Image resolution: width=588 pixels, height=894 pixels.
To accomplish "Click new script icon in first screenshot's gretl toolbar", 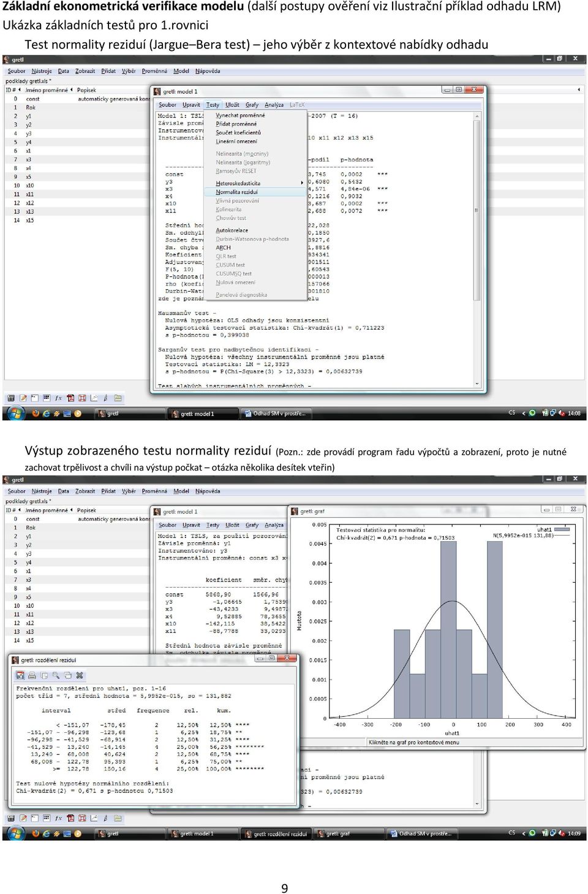I will 23,398.
